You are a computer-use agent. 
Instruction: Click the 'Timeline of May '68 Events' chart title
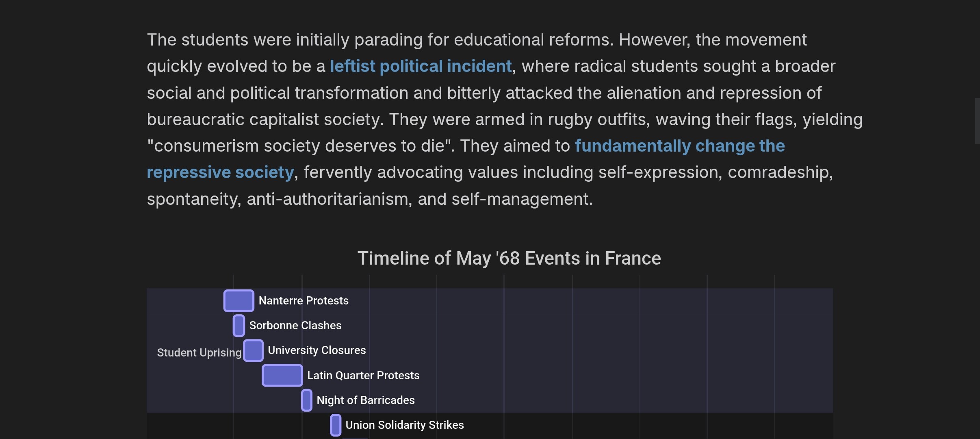click(x=509, y=259)
